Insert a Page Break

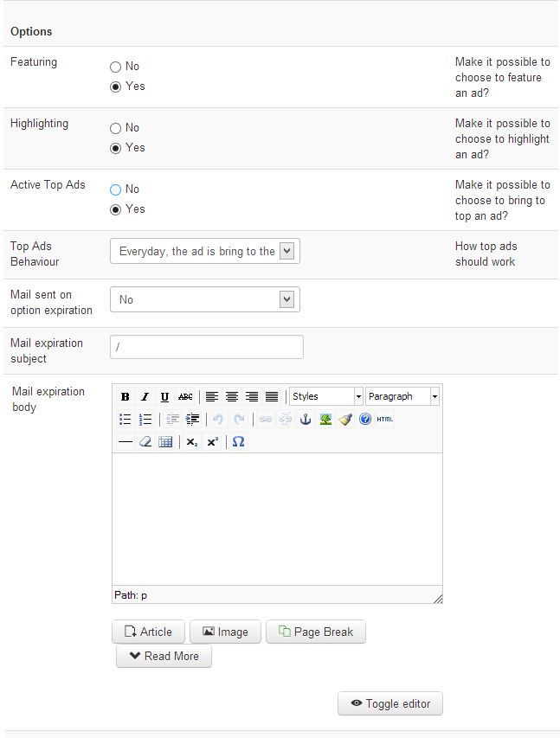[x=316, y=632]
